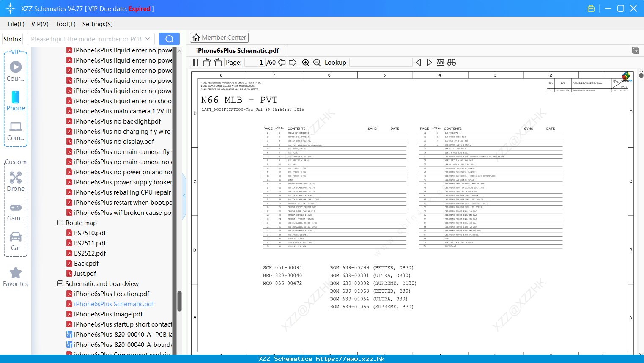
Task: Collapse the left panel with the side handle
Action: tap(184, 196)
